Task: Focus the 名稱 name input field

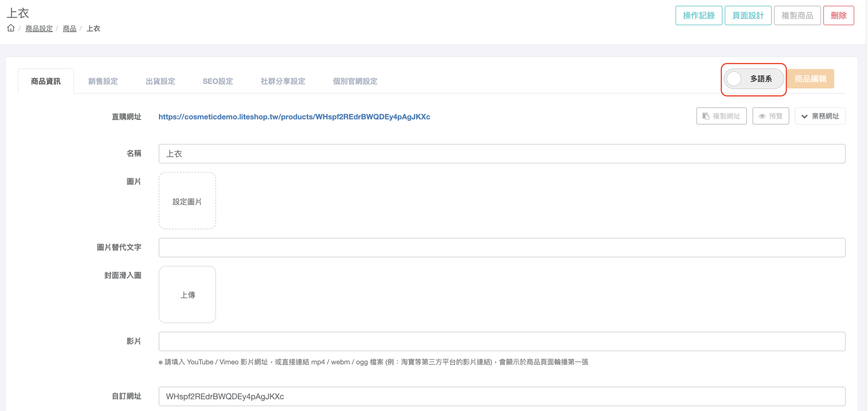Action: click(502, 154)
